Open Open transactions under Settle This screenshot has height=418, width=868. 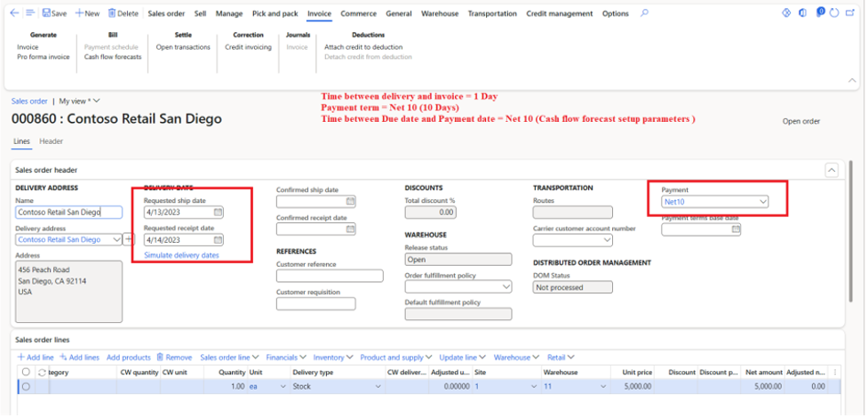(183, 47)
